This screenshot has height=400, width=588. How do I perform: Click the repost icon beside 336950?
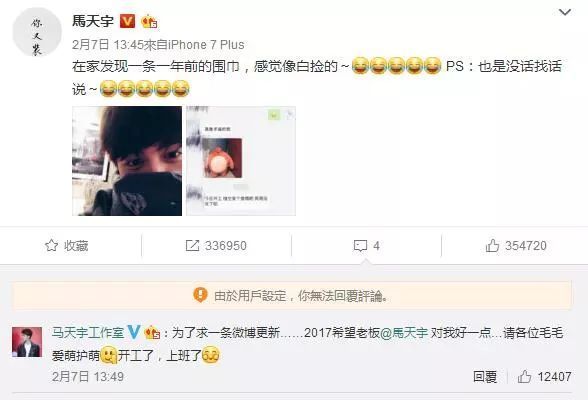click(192, 246)
